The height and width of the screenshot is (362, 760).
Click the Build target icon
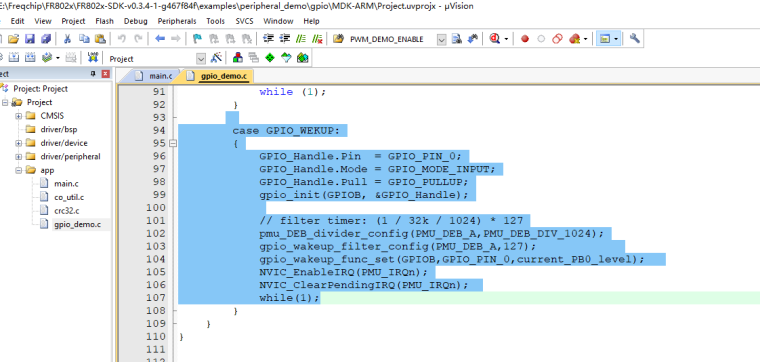pos(14,58)
